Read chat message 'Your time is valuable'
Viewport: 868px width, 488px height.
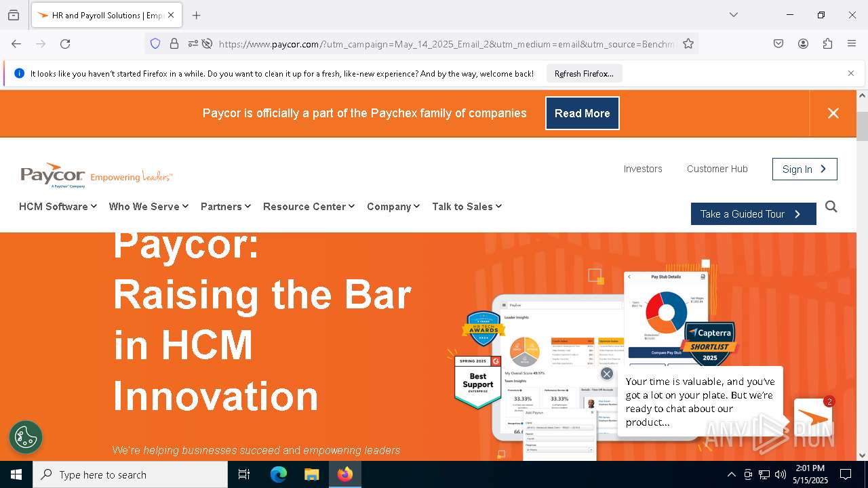tap(701, 402)
